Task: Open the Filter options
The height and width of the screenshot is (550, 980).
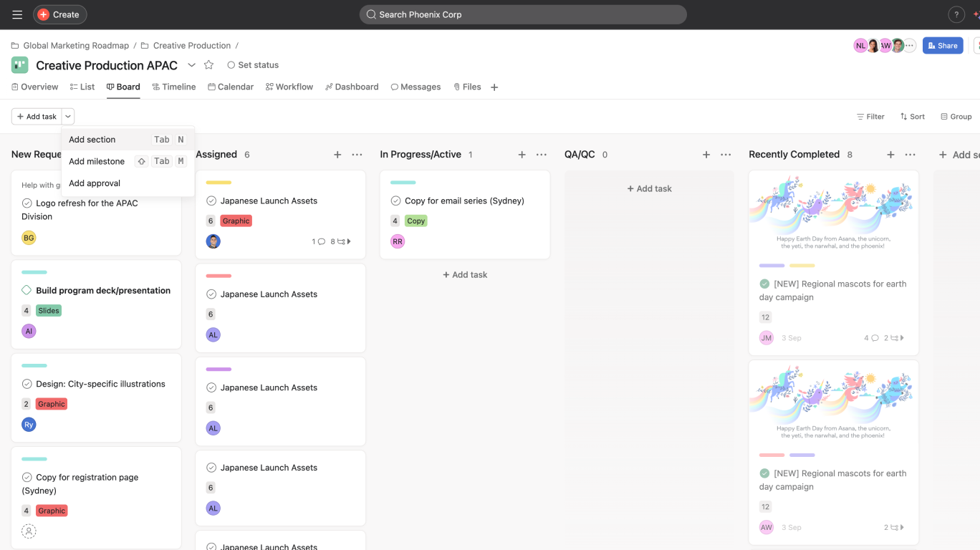Action: pos(870,116)
